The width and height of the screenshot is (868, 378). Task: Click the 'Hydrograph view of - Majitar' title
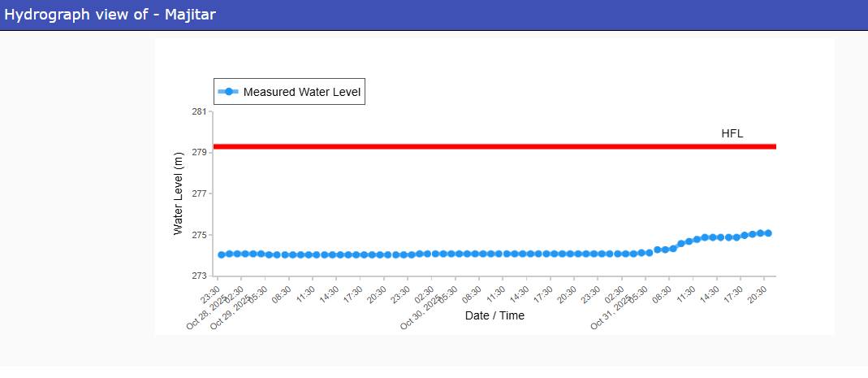pos(110,15)
